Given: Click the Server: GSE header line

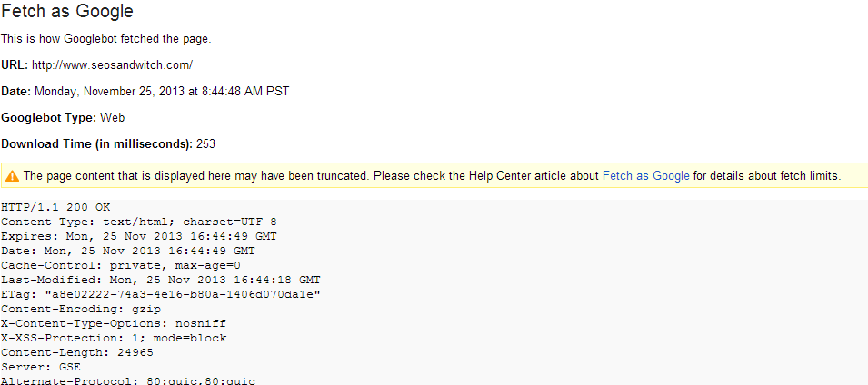Looking at the screenshot, I should pyautogui.click(x=41, y=367).
